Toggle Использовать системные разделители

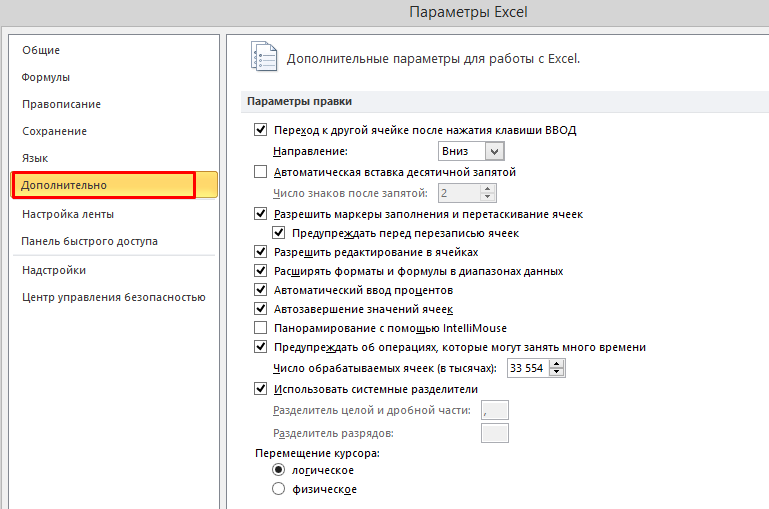(260, 389)
